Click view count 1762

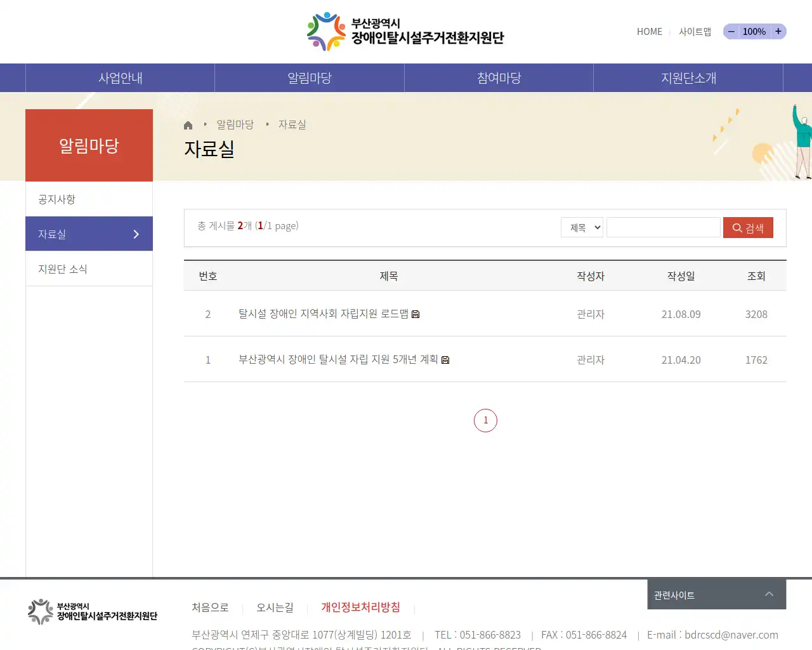pyautogui.click(x=756, y=360)
